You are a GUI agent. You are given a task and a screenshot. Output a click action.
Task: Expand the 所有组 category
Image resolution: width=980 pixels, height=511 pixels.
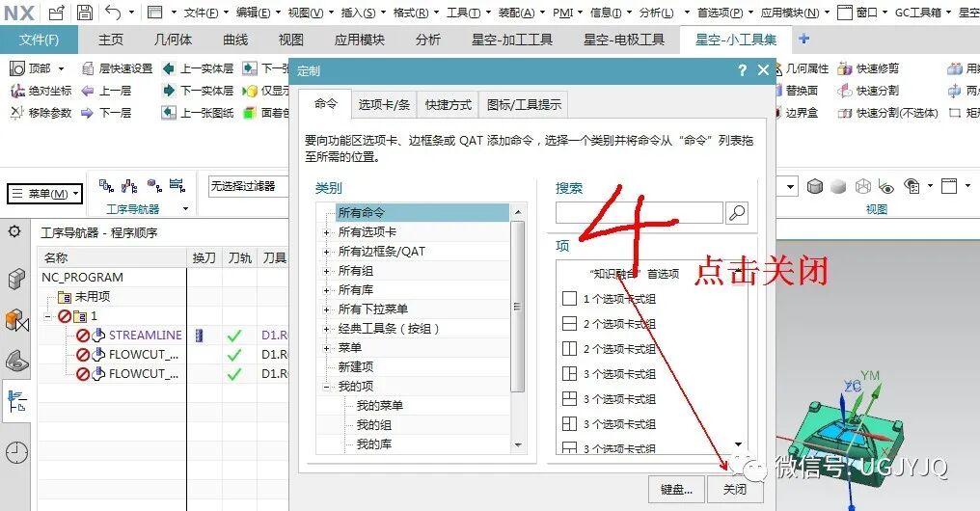326,271
